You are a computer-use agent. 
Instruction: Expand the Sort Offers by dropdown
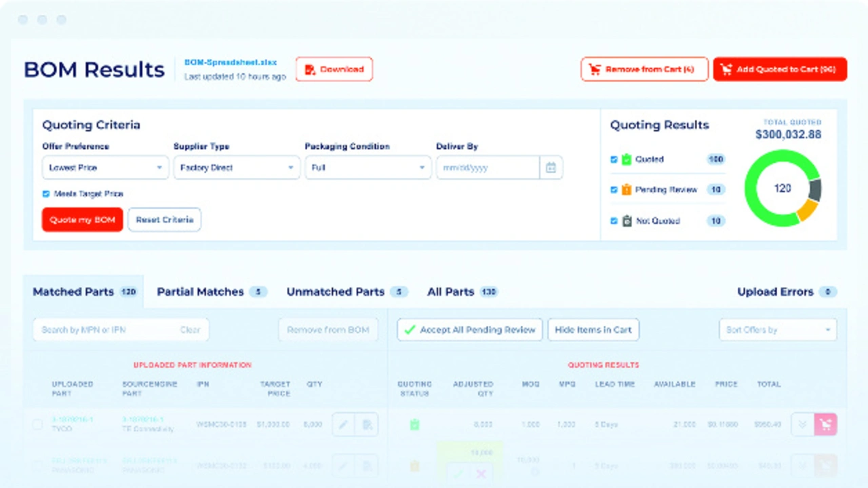(777, 330)
